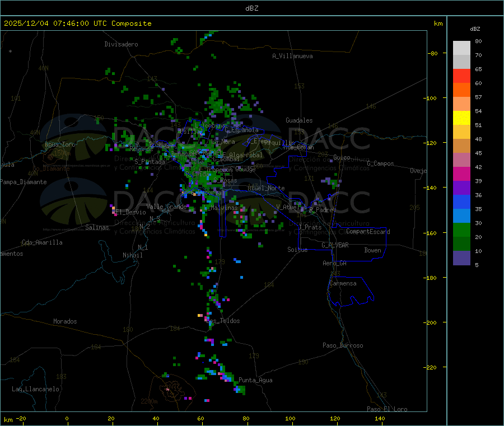
Task: Click the 'Divisadero' map label
Action: click(121, 44)
